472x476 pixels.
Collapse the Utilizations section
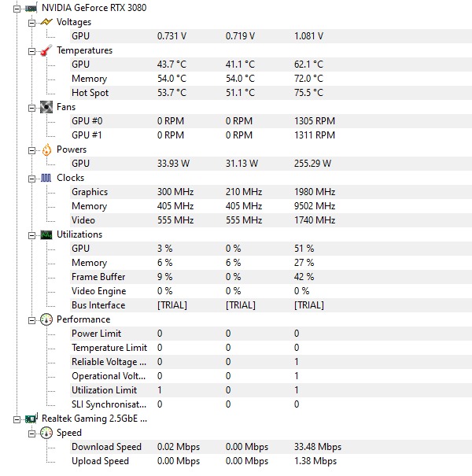click(x=32, y=234)
